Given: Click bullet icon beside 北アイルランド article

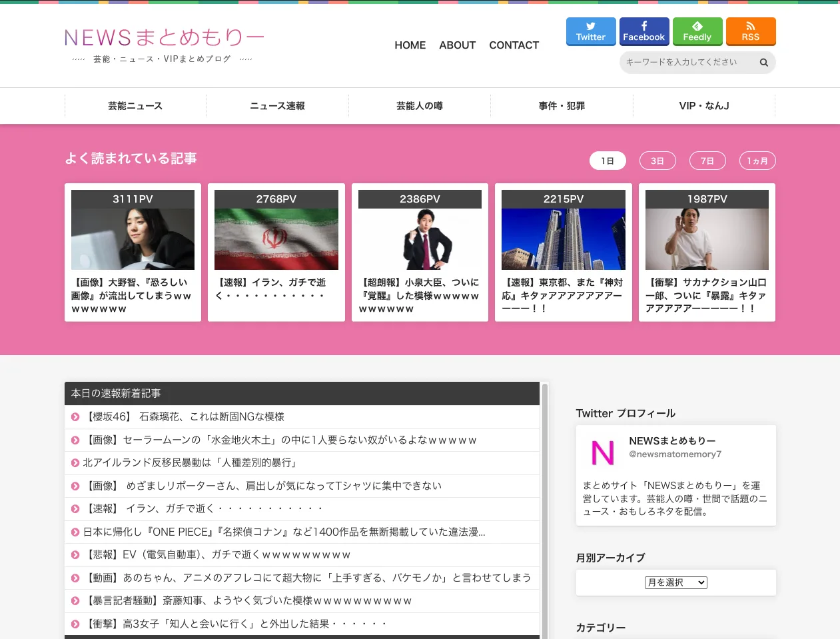Looking at the screenshot, I should click(x=75, y=463).
